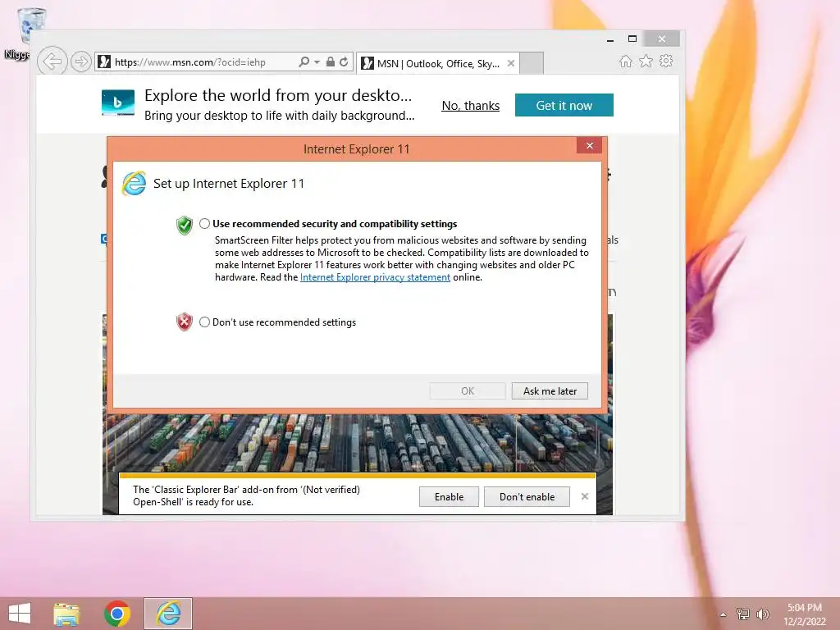The width and height of the screenshot is (840, 630).
Task: Click Don't enable for the add-on
Action: coord(527,496)
